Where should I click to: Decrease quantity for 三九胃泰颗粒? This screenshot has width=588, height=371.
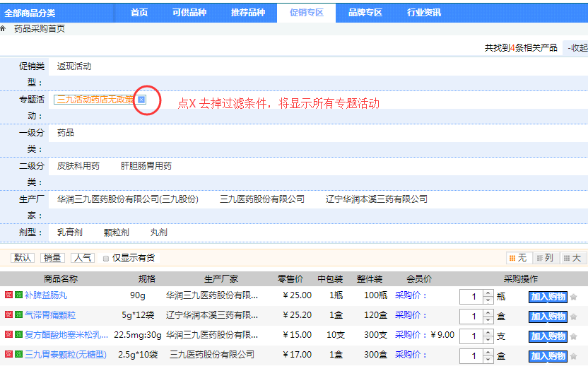(488, 360)
